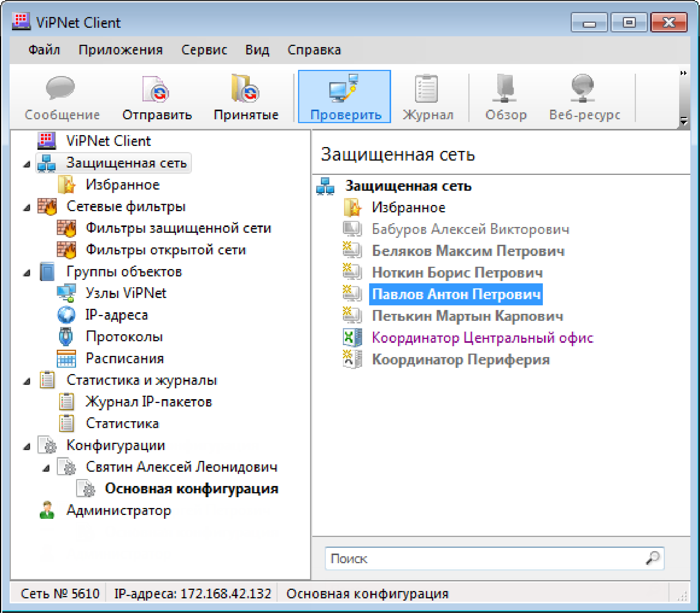Select the Узлы ViPNet monitor icon
700x613 pixels.
(x=67, y=293)
